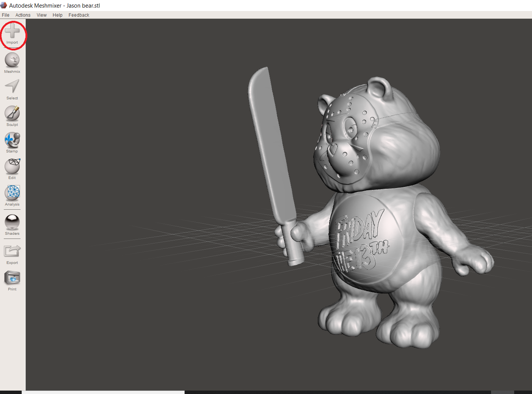Open the Help menu
The width and height of the screenshot is (532, 394).
[x=58, y=15]
